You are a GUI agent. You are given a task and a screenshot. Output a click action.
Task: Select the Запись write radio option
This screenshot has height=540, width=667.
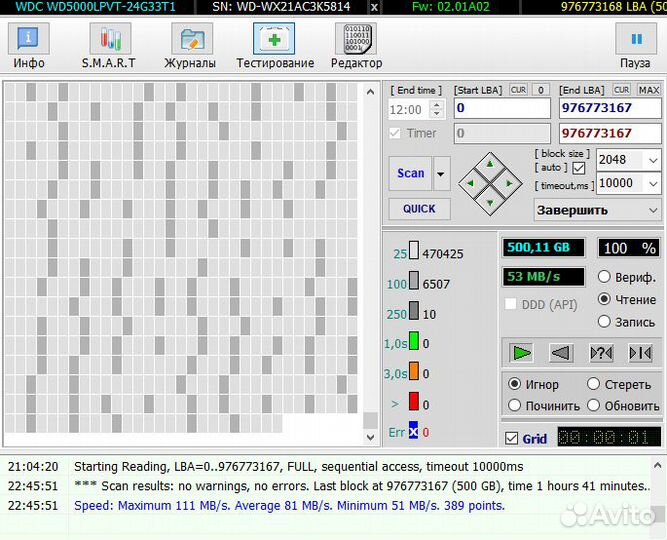[605, 322]
